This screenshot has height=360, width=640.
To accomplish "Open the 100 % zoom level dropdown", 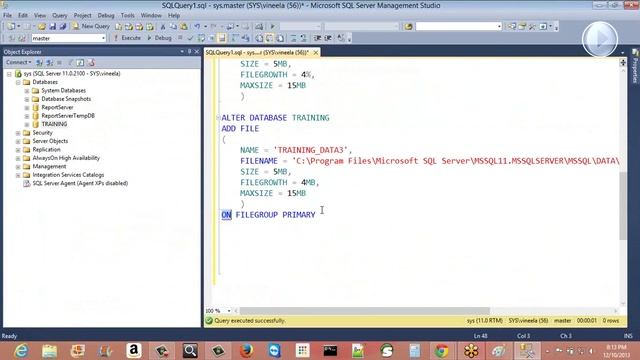I will [x=229, y=311].
